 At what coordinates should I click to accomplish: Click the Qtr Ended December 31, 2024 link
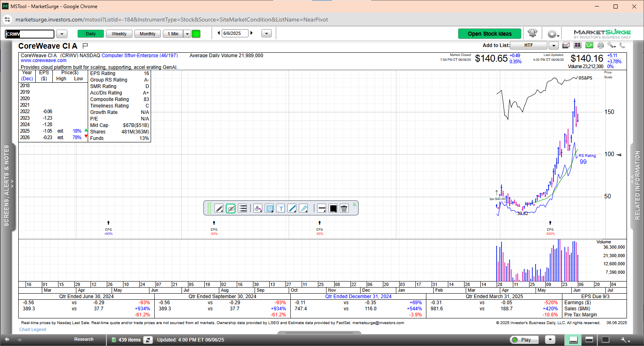[x=358, y=297]
